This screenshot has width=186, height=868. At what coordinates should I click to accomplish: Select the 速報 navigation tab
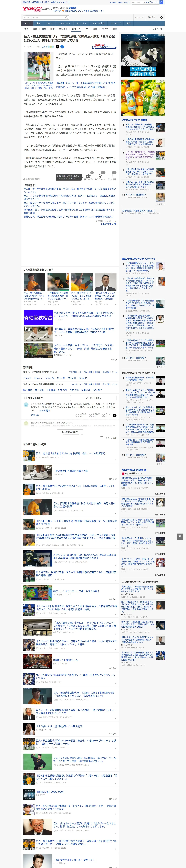[x=38, y=24]
